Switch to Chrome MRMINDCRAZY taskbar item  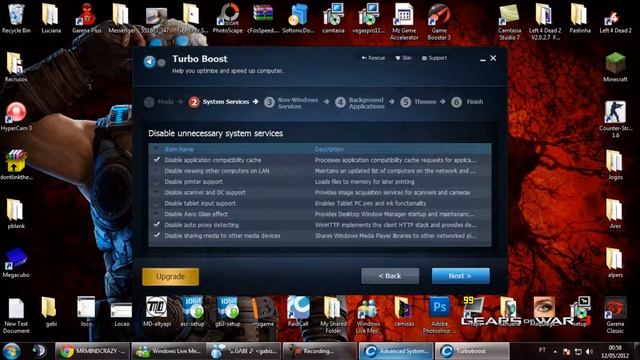click(93, 351)
